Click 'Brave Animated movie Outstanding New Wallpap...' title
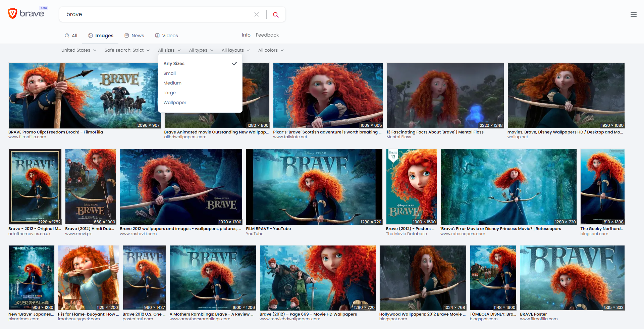Viewport: 644px width, 329px height. click(x=216, y=132)
